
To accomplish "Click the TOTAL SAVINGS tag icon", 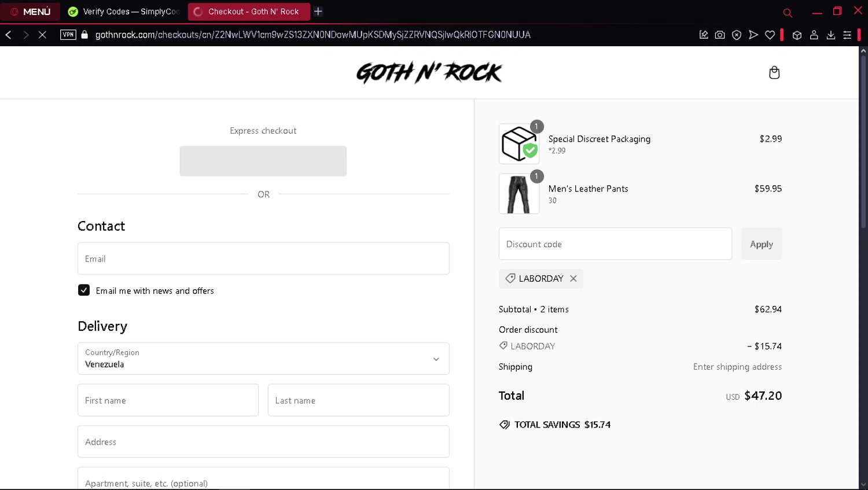I will (505, 425).
